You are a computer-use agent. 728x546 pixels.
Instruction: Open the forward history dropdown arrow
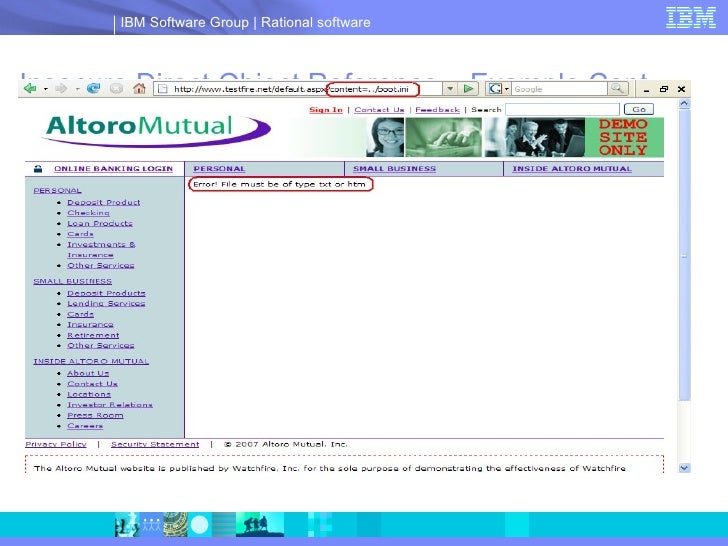coord(77,89)
